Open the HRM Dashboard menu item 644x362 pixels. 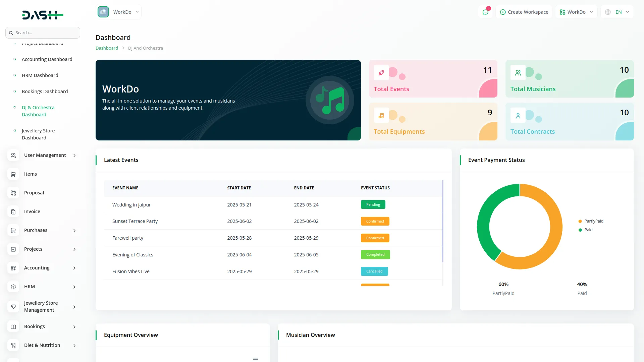(x=40, y=75)
